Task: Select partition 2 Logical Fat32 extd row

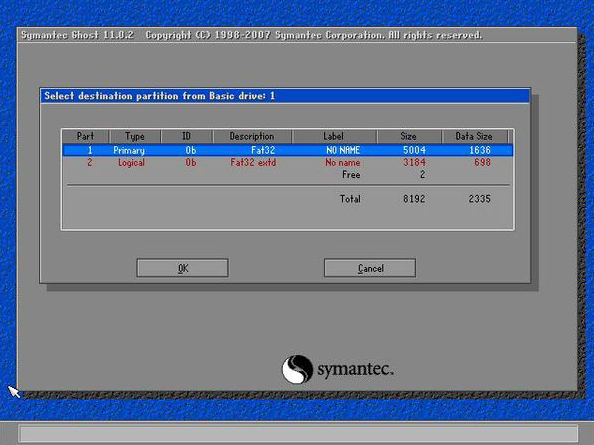Action: (x=288, y=162)
